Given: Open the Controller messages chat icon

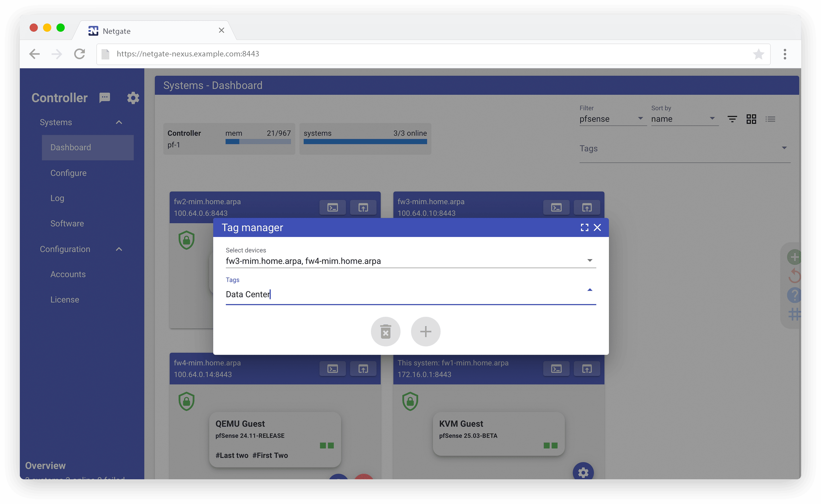Looking at the screenshot, I should (x=105, y=97).
